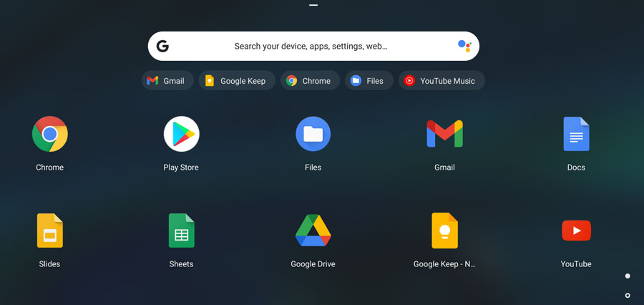
Task: Launch the Sheets app
Action: coord(181,231)
